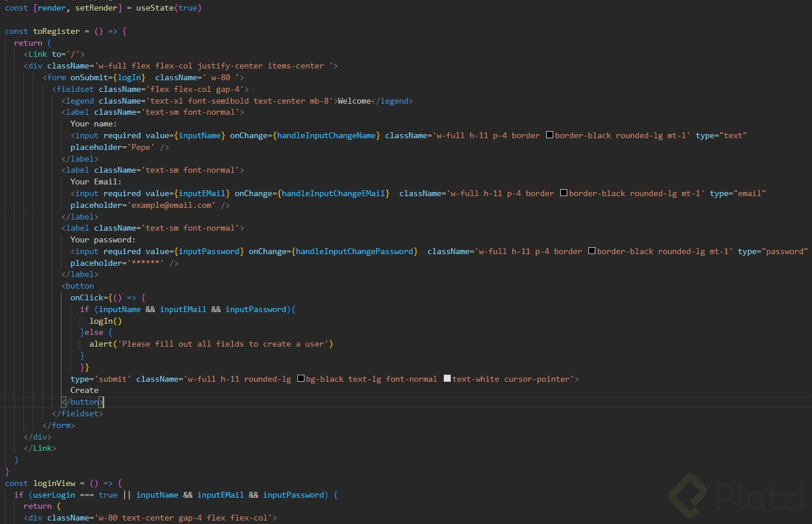Screen dimensions: 812x524
Task: Open border-black color swatch on name input
Action: click(x=550, y=135)
